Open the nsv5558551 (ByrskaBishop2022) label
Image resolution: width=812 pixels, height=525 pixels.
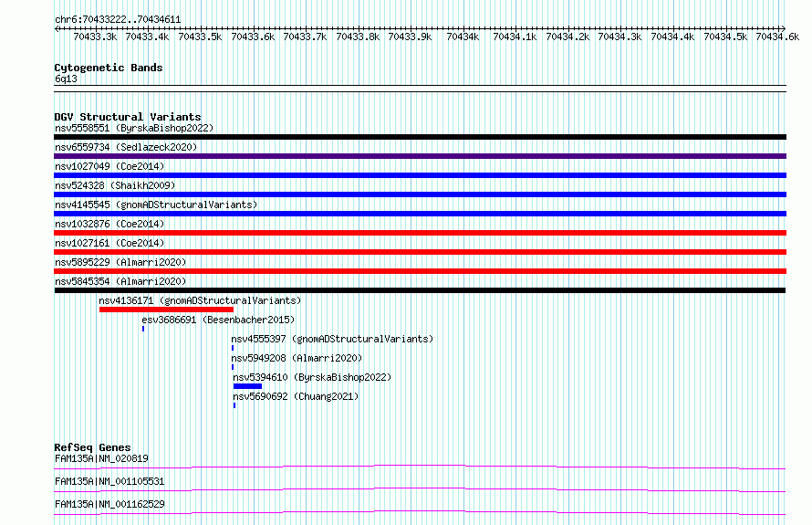click(x=134, y=128)
